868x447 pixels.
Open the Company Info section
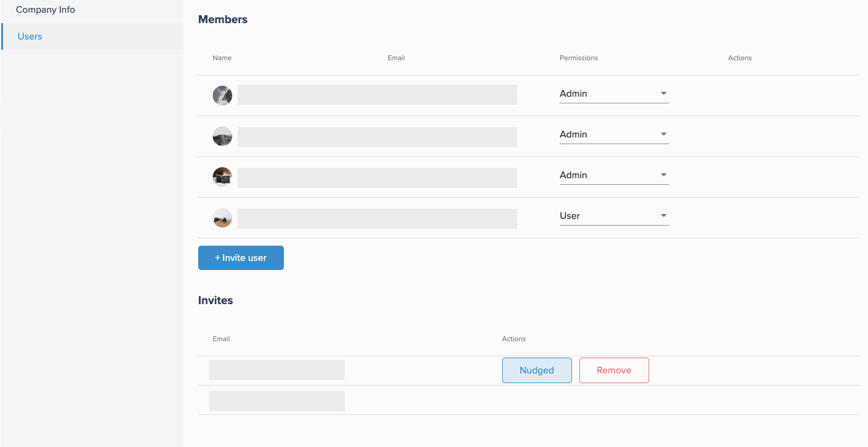(x=46, y=10)
